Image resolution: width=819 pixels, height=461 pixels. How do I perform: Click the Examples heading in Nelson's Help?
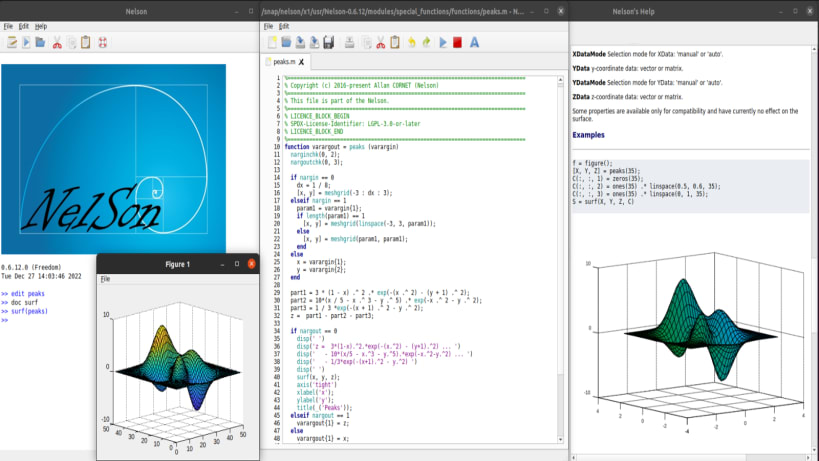(x=588, y=134)
